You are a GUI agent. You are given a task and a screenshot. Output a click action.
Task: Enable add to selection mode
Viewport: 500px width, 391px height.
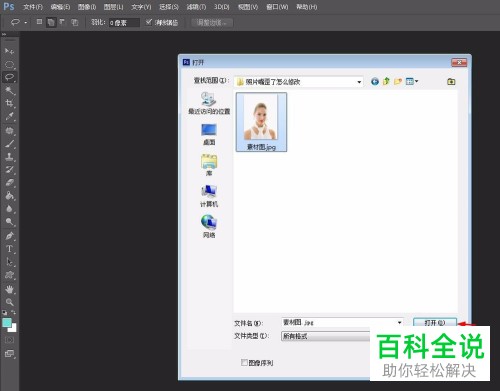pos(51,22)
